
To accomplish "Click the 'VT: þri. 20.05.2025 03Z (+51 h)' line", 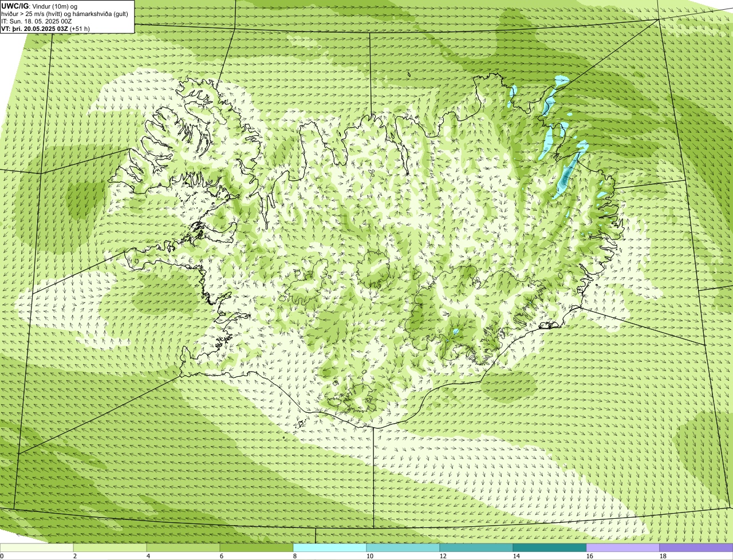I will (45, 29).
